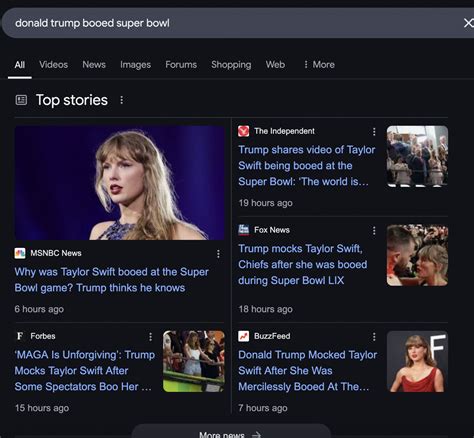Open the Forbes story thumbnail
The height and width of the screenshot is (438, 474).
pos(194,361)
